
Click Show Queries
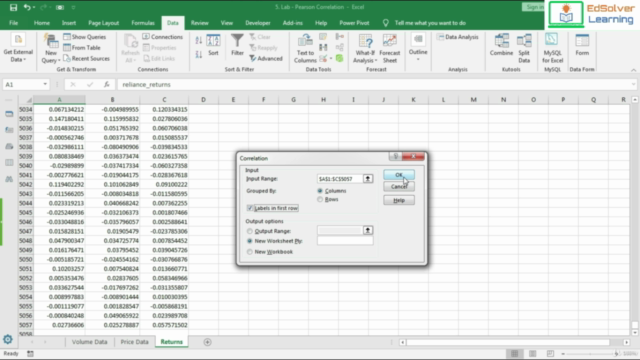click(x=84, y=37)
